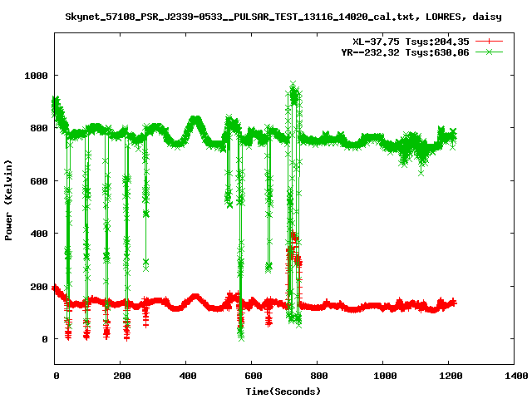Click the 1200 x-axis tick label
Image resolution: width=532 pixels, height=399 pixels.
click(451, 376)
